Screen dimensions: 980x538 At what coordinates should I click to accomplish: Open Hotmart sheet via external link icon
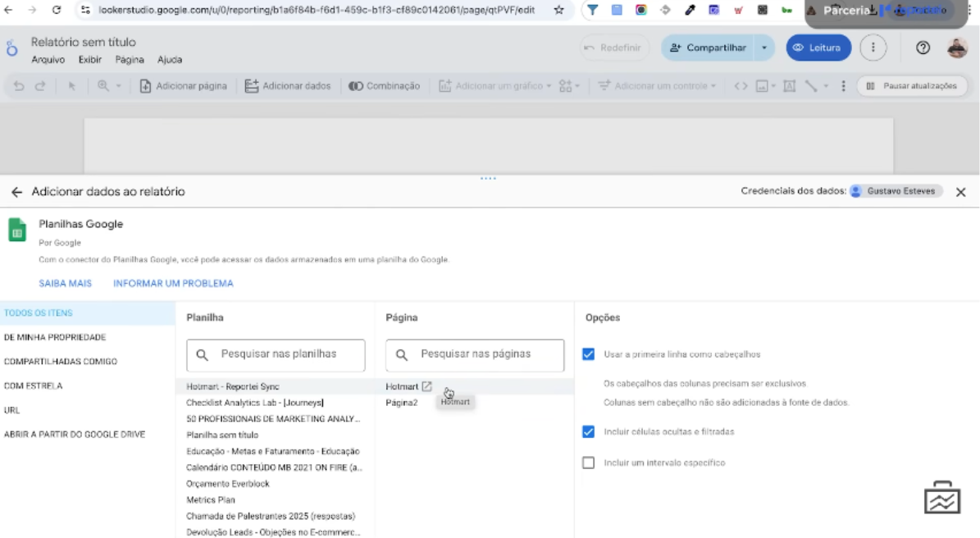[x=426, y=386]
